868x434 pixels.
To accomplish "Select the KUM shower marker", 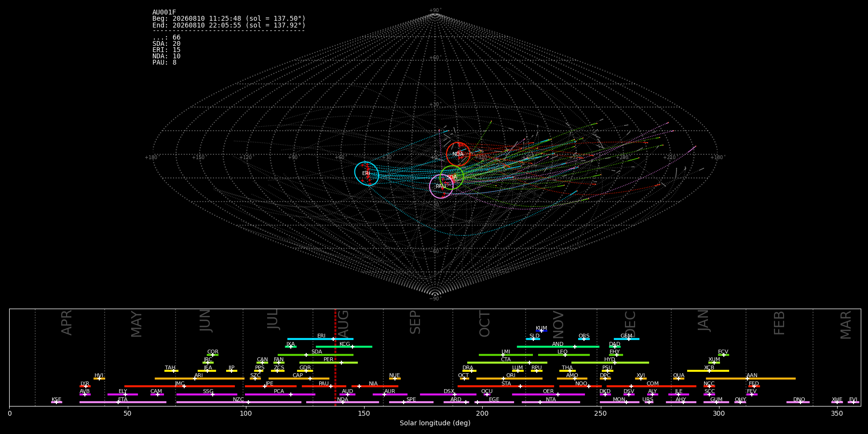I will (x=542, y=331).
